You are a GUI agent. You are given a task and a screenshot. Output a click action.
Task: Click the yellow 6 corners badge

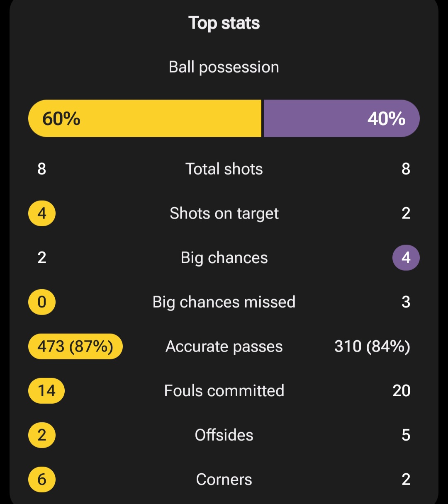(x=42, y=480)
